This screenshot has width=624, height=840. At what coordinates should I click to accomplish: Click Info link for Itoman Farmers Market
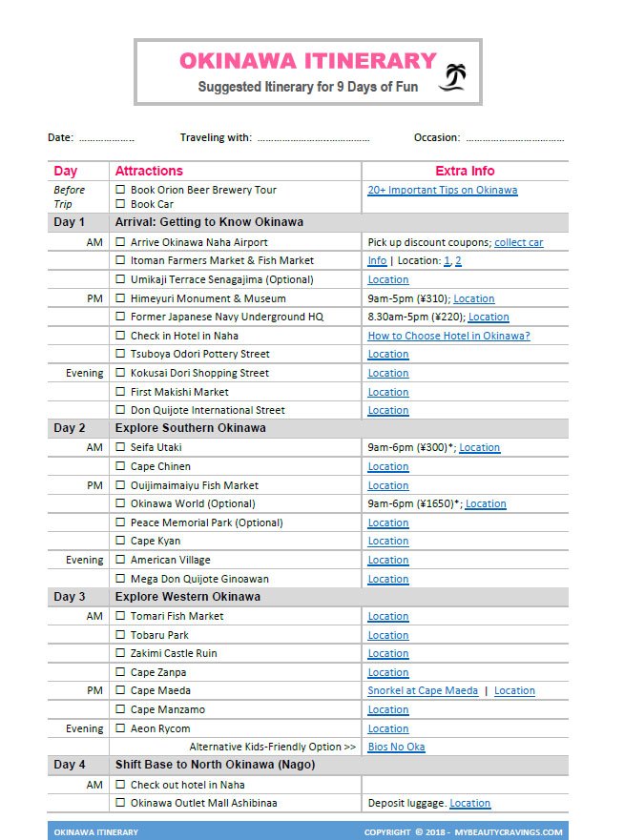pyautogui.click(x=377, y=260)
